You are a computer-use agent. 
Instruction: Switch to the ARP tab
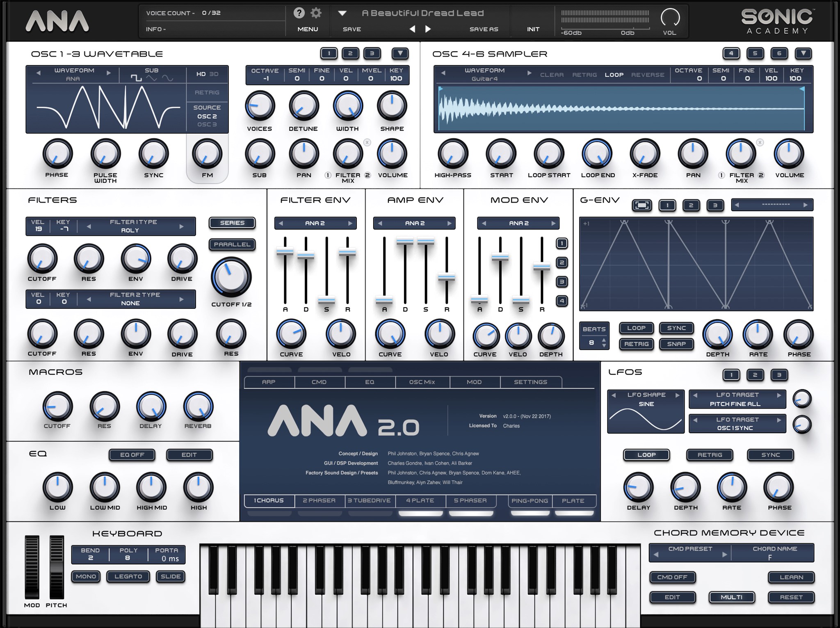point(269,382)
